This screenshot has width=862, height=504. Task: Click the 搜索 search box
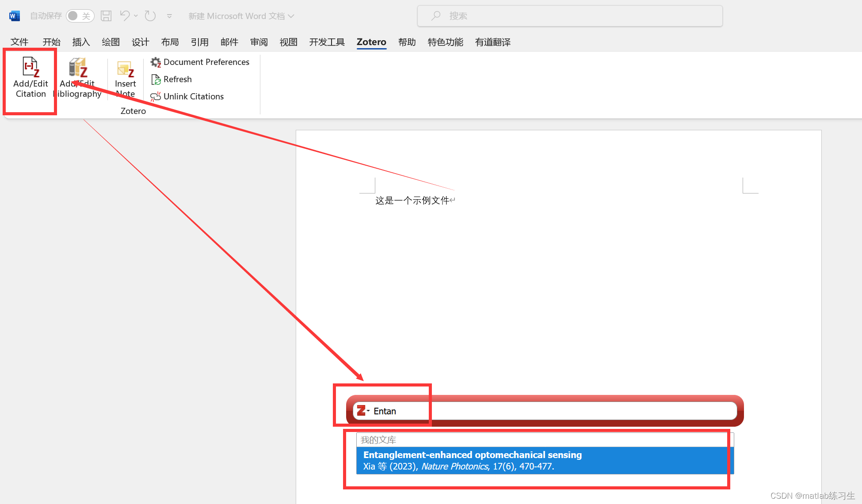point(570,16)
